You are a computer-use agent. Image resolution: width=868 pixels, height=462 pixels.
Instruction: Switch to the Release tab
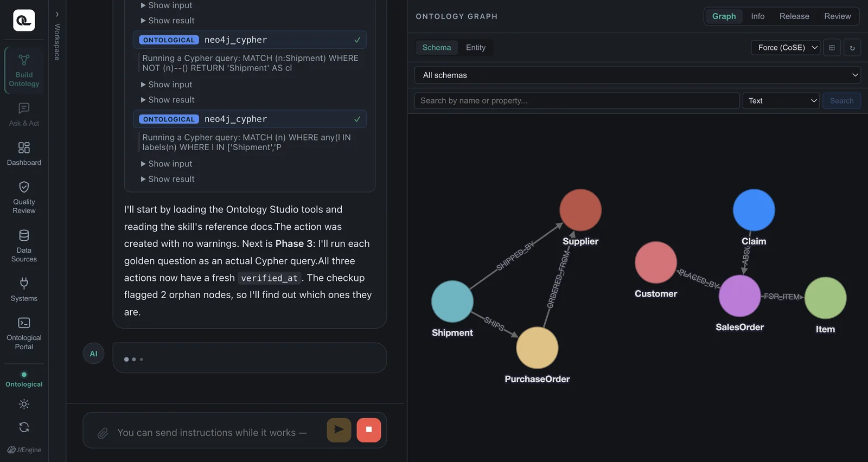point(794,16)
